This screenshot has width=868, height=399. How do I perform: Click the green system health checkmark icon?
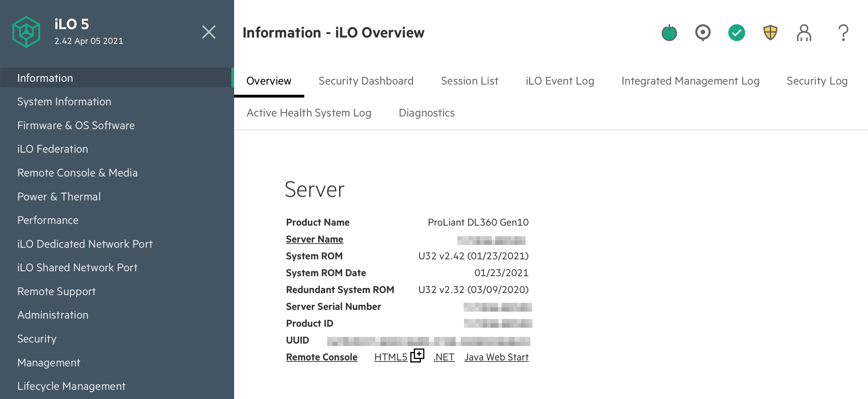click(736, 33)
